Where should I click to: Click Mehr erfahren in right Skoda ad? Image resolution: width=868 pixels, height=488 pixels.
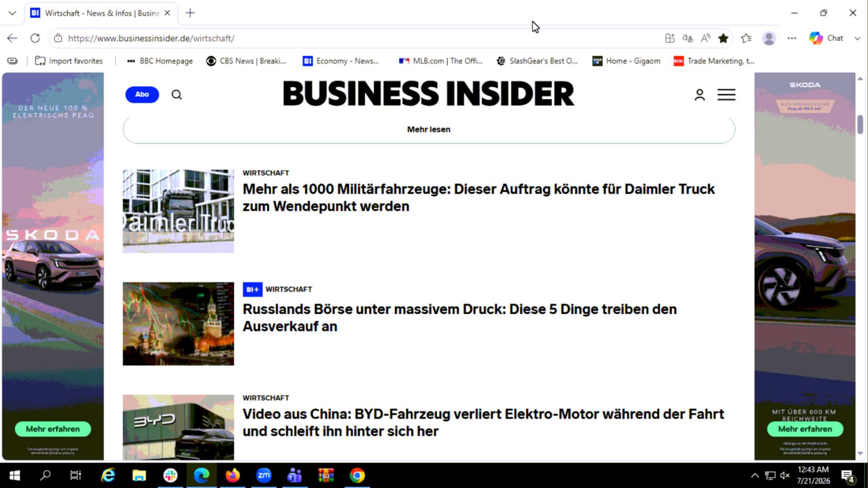pyautogui.click(x=805, y=429)
